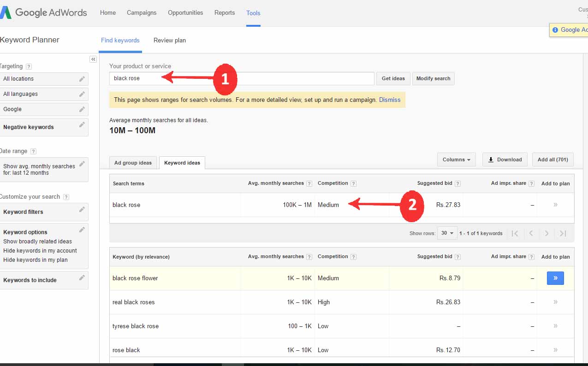
Task: Edit Negative keywords pencil icon
Action: point(82,125)
